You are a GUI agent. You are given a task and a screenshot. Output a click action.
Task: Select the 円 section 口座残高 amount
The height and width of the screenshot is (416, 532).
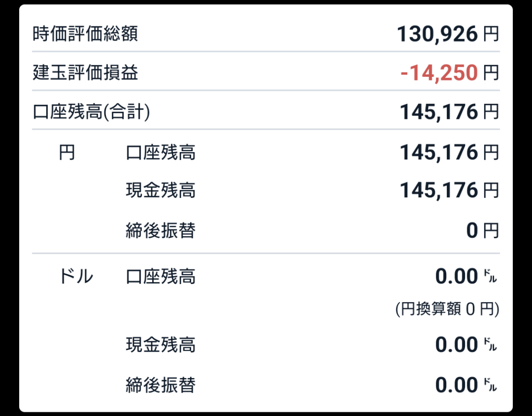tap(449, 153)
